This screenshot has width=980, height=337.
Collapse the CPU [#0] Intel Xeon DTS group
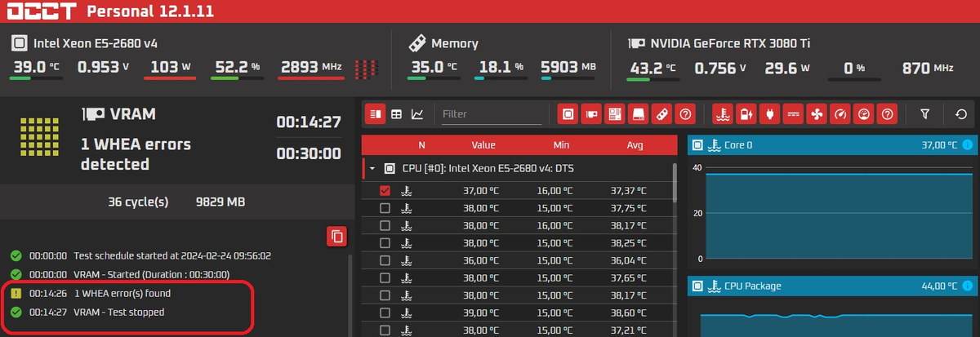373,168
